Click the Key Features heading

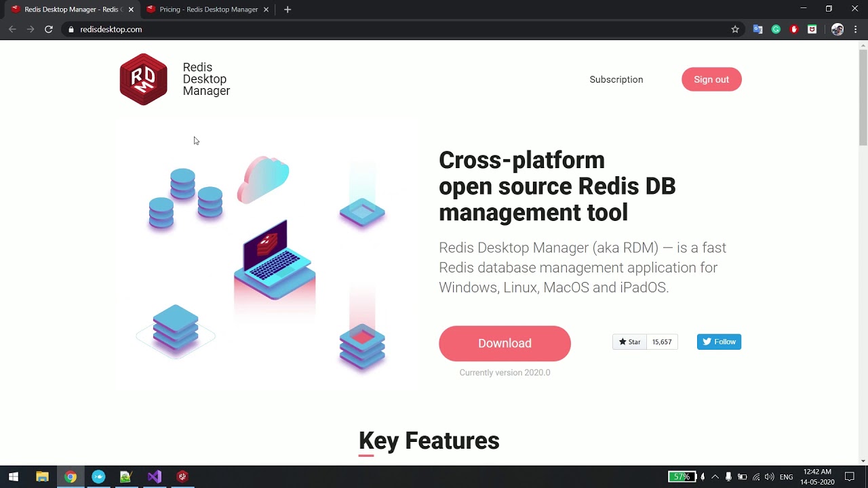[x=429, y=441]
